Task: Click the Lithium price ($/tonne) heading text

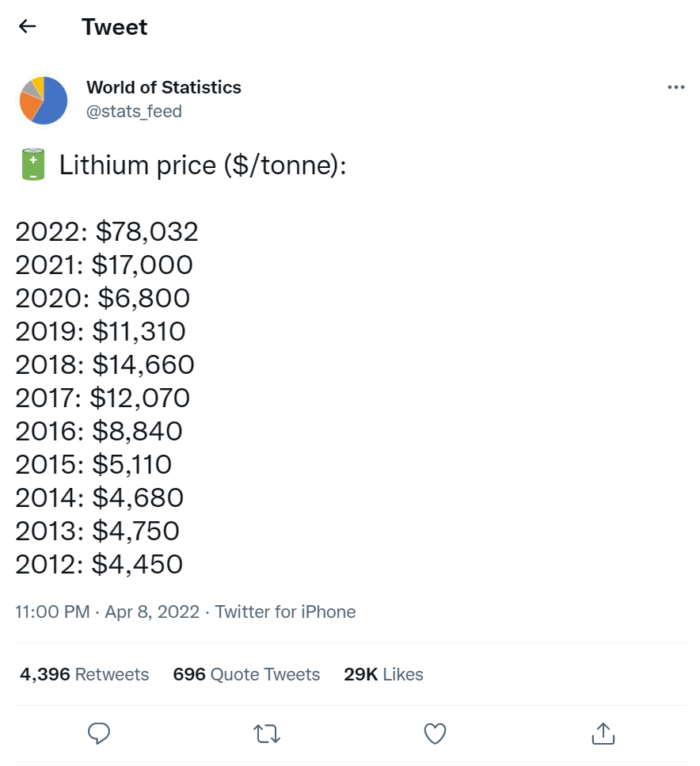Action: [203, 166]
